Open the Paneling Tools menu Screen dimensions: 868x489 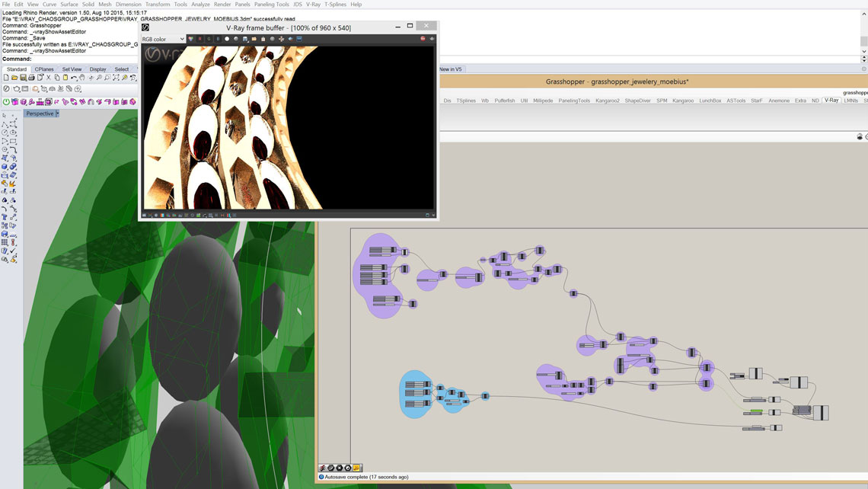[x=272, y=4]
